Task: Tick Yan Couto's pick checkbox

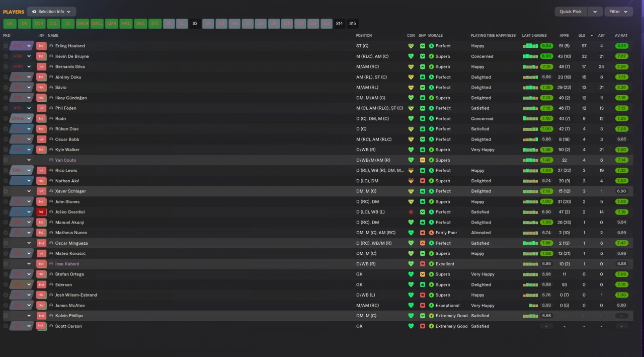Action: [6, 160]
